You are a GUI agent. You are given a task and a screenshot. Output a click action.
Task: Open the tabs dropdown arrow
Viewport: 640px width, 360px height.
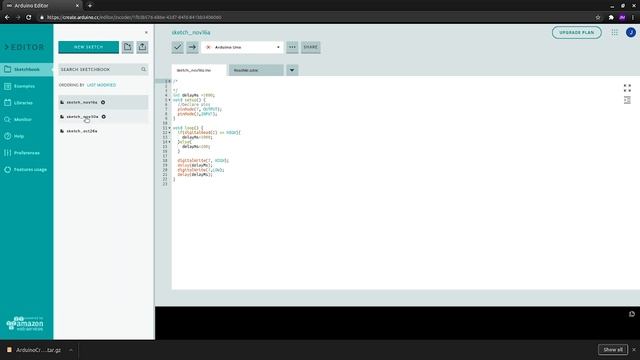coord(292,70)
